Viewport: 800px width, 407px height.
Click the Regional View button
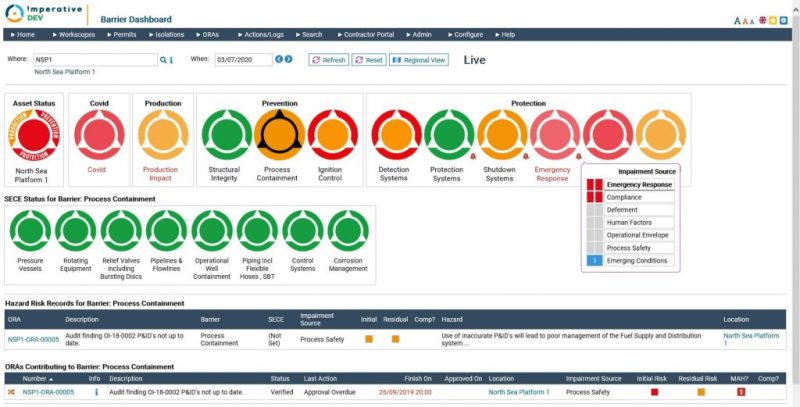coord(419,60)
